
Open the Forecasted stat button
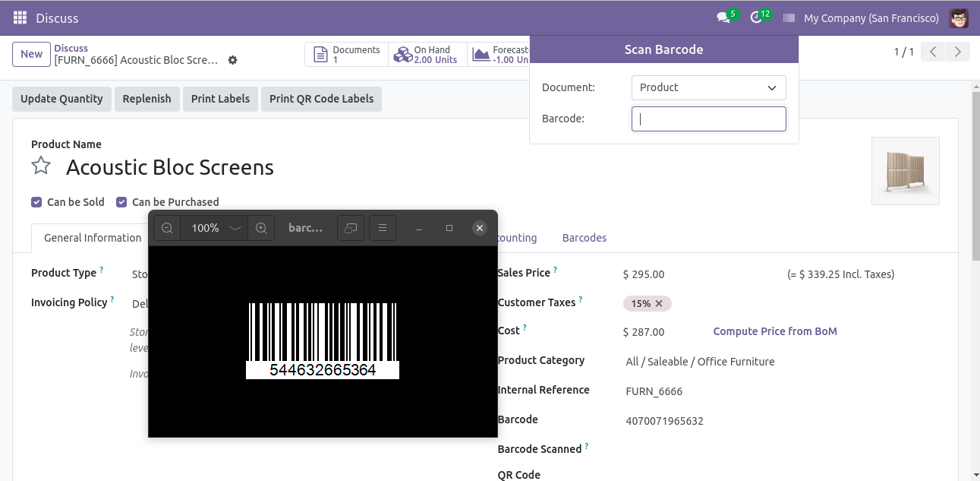[x=499, y=55]
